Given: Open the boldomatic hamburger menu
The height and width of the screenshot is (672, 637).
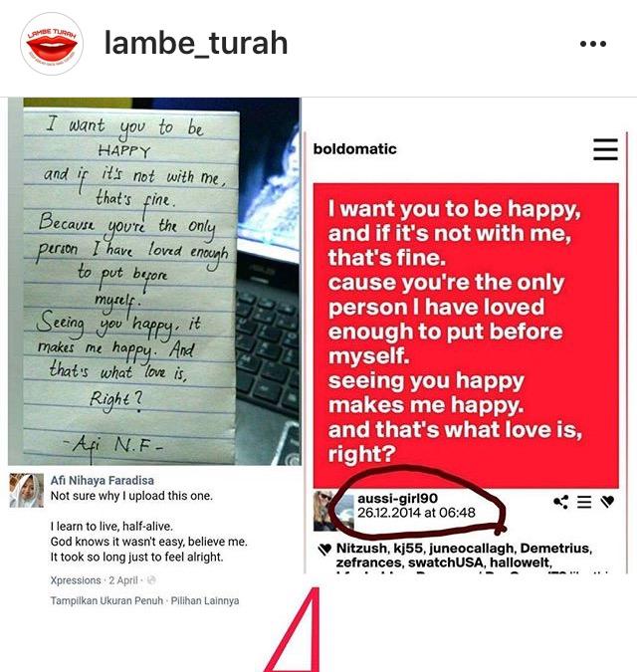Looking at the screenshot, I should (605, 149).
